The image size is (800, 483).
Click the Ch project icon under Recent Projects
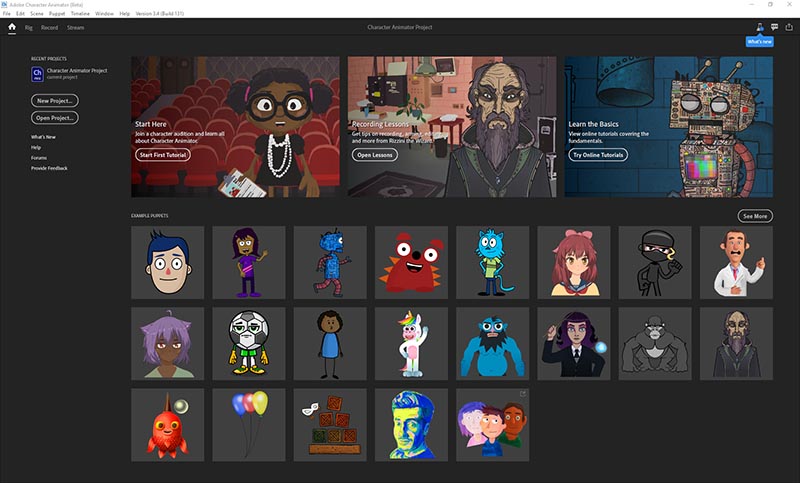(x=37, y=73)
